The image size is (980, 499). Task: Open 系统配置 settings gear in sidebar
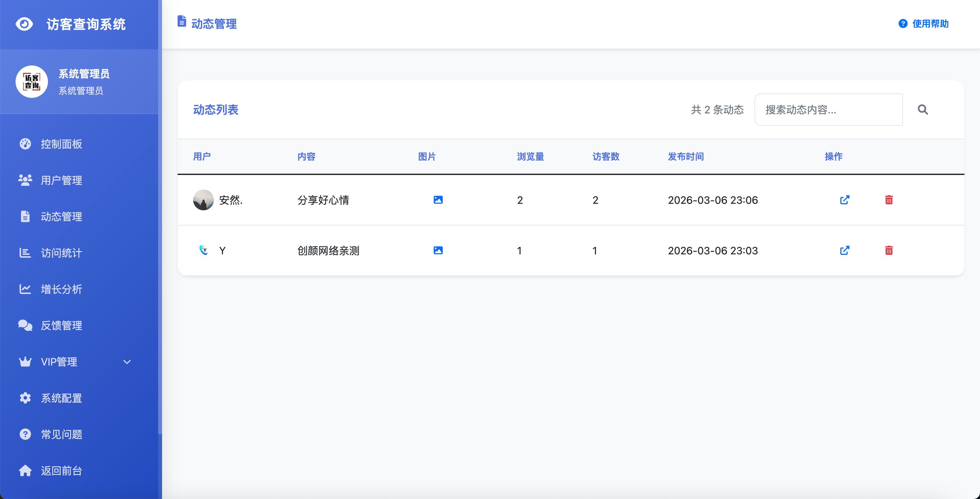(x=61, y=398)
